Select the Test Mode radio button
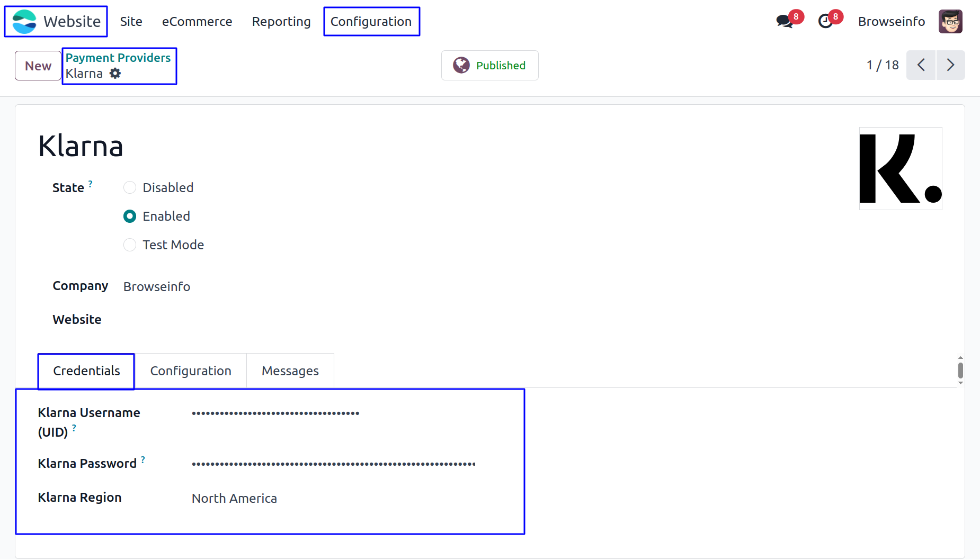 tap(130, 245)
